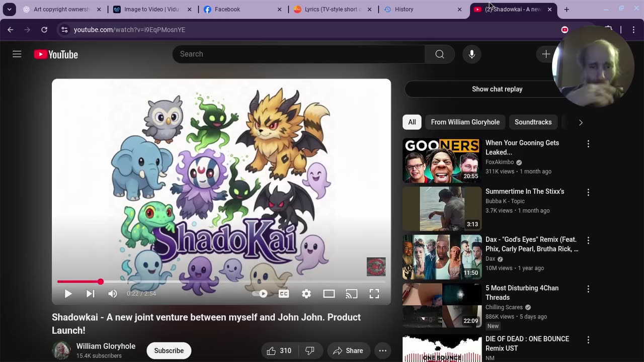View site information icon in address bar
This screenshot has height=362, width=644.
click(64, 30)
